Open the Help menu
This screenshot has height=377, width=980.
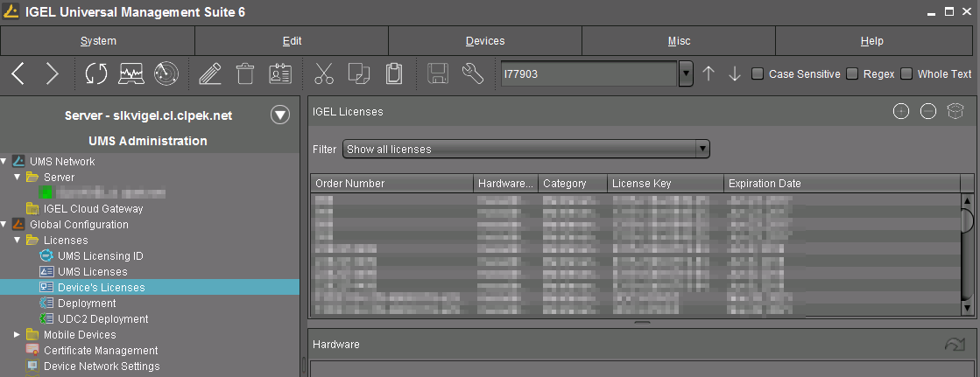[872, 41]
